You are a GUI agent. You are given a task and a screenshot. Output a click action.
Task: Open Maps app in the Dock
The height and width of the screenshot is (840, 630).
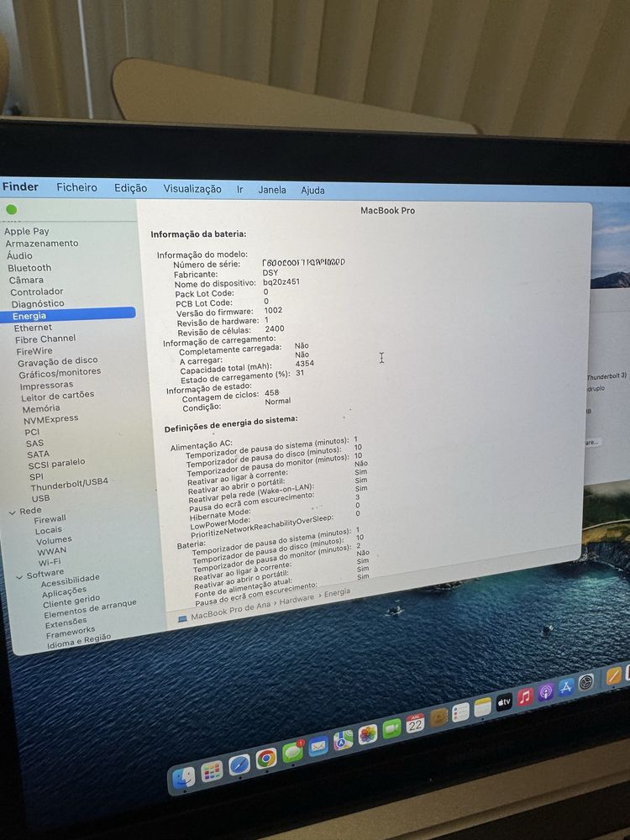point(343,740)
